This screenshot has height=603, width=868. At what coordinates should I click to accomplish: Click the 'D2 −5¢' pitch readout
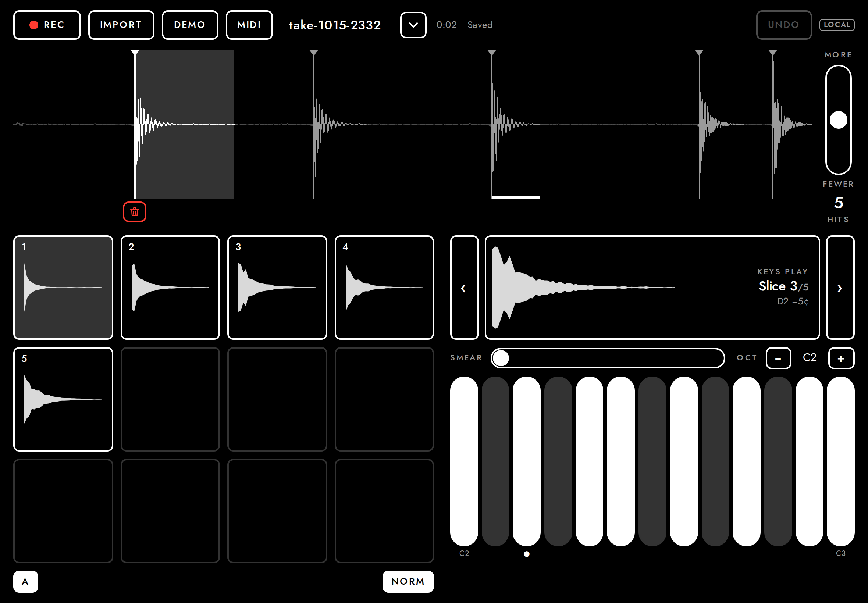pyautogui.click(x=793, y=301)
